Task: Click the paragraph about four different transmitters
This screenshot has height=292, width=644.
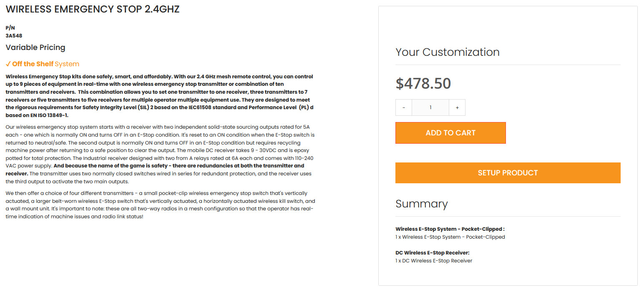Action: pyautogui.click(x=159, y=205)
